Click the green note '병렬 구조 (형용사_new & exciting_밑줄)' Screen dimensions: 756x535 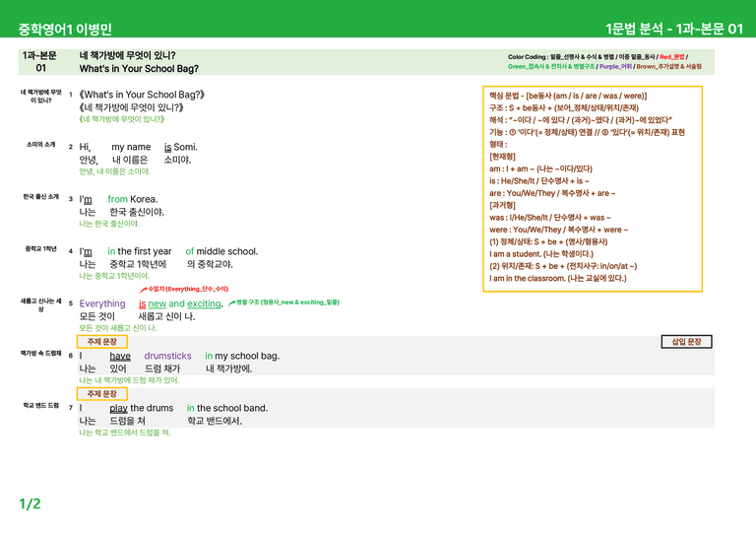coord(287,302)
